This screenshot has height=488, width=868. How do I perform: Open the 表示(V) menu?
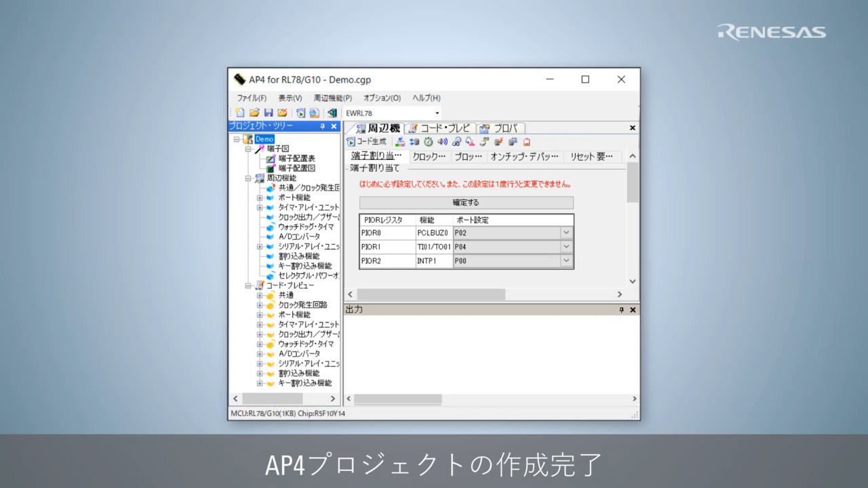click(290, 98)
